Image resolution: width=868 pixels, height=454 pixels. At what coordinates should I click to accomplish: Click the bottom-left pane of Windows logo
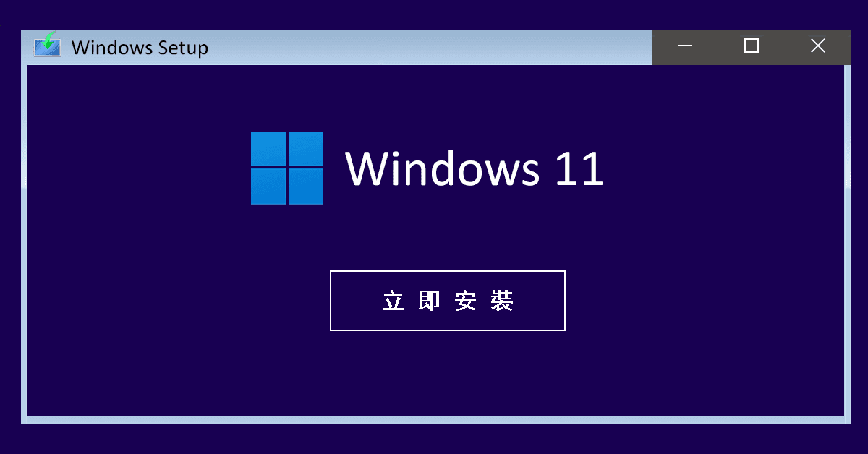268,187
